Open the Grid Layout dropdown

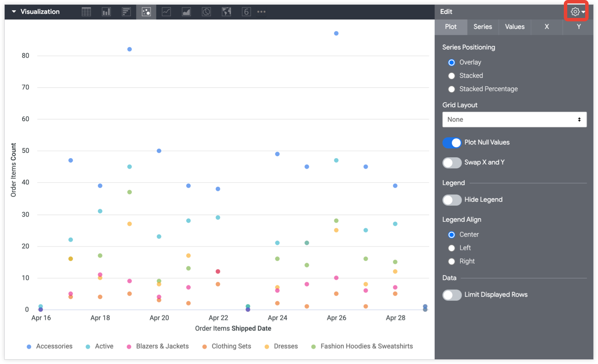[514, 120]
